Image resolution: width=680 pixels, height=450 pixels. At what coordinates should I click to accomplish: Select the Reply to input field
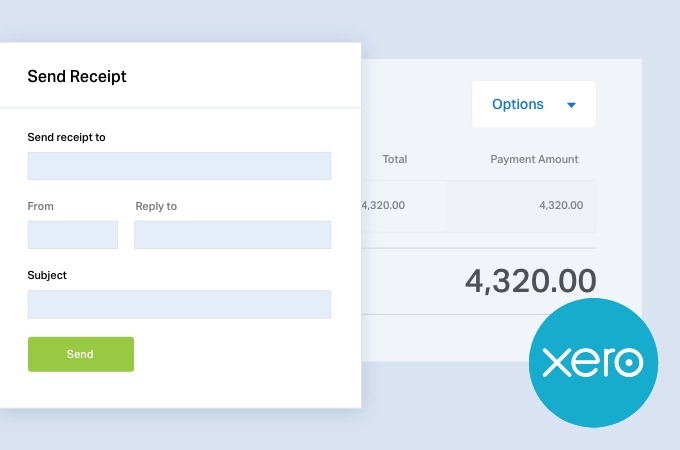point(232,235)
